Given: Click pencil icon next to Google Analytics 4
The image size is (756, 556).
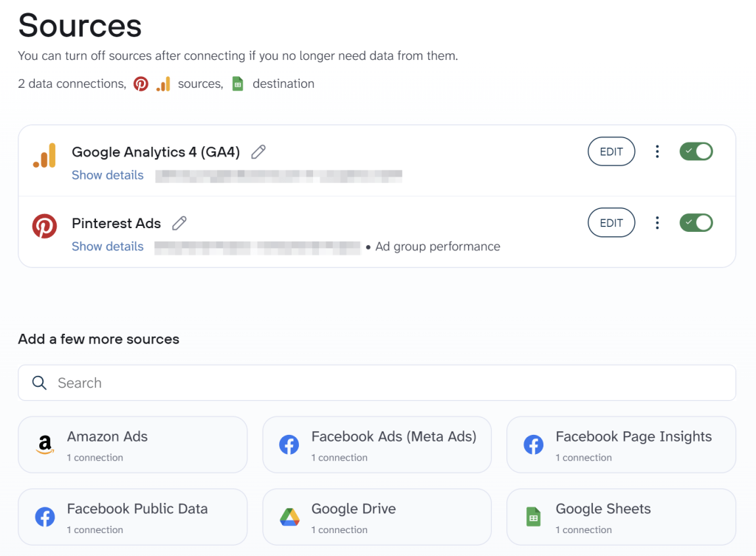Looking at the screenshot, I should click(258, 152).
